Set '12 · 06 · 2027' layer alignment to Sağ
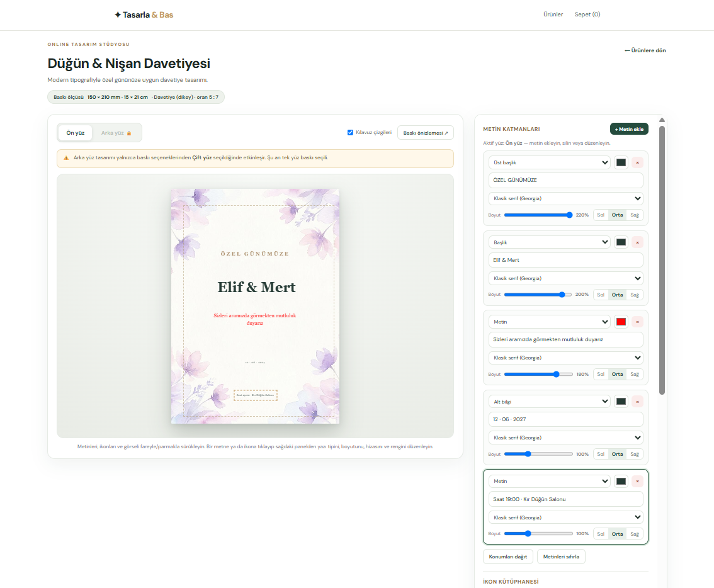The height and width of the screenshot is (588, 714). coord(634,454)
